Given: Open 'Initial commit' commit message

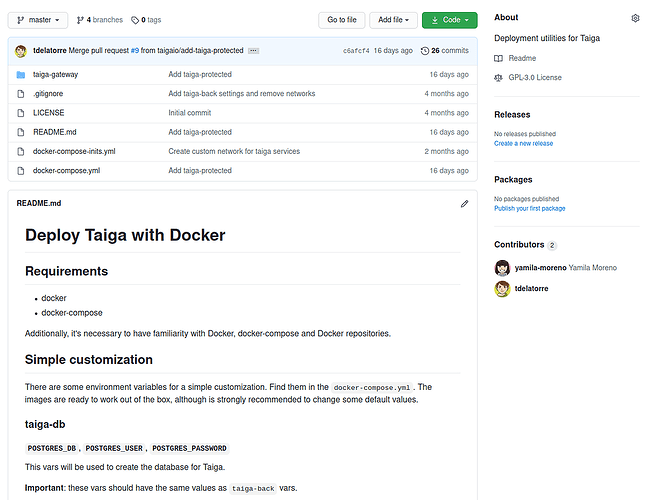Looking at the screenshot, I should coord(190,113).
